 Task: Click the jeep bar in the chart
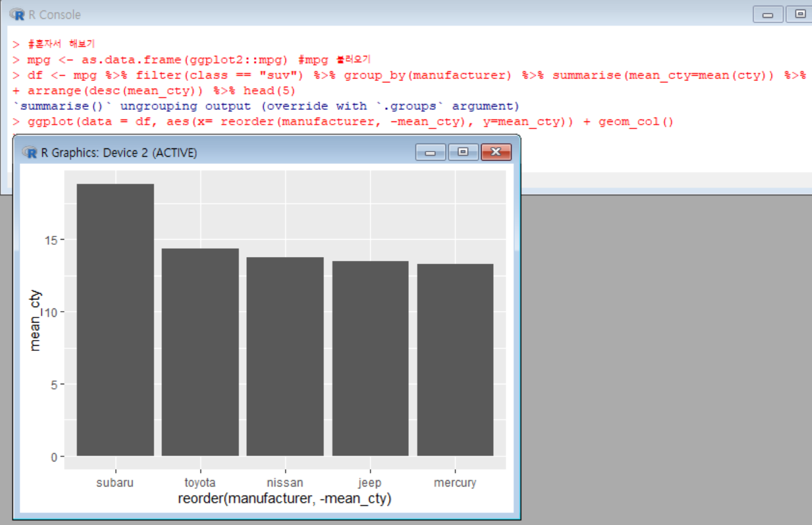click(x=370, y=359)
